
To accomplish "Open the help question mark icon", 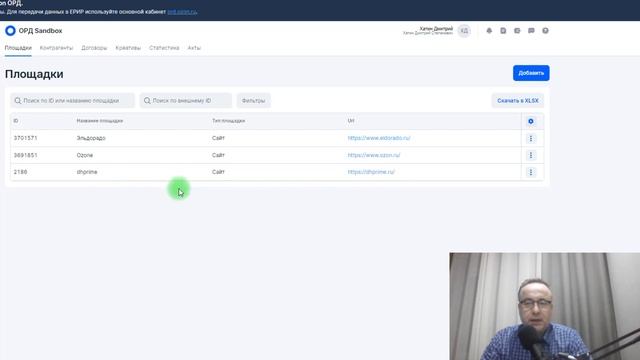I will click(545, 31).
